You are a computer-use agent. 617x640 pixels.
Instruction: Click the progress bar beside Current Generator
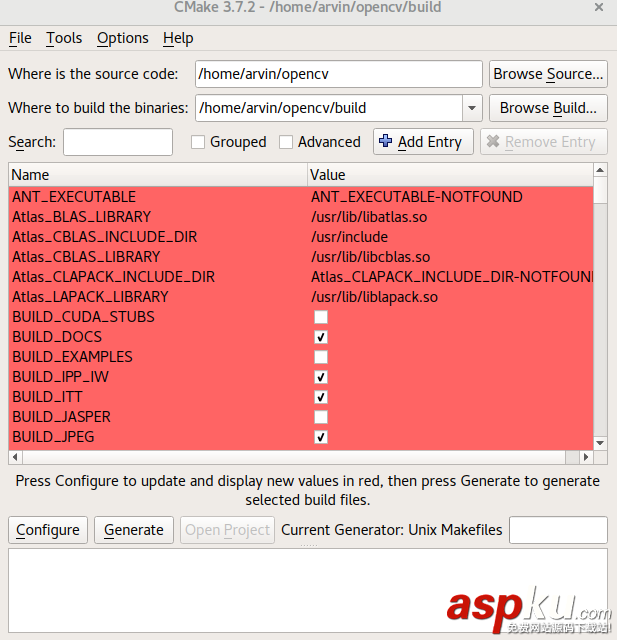click(x=558, y=530)
